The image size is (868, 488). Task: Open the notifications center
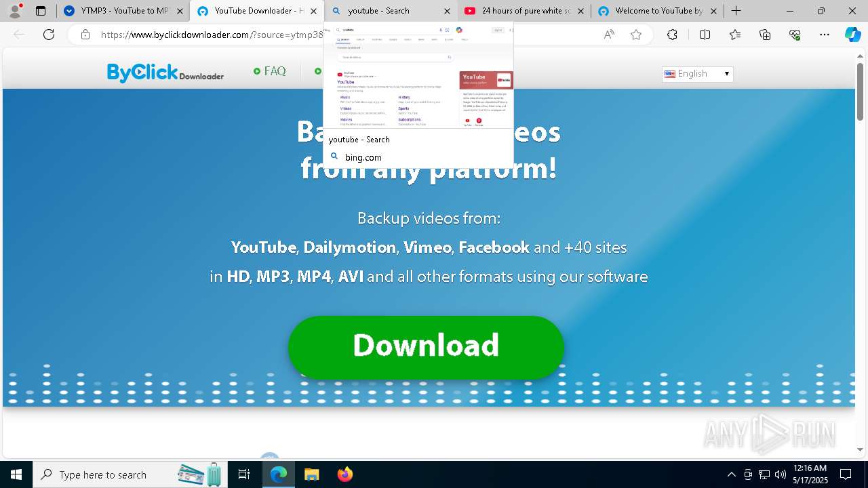tap(846, 474)
